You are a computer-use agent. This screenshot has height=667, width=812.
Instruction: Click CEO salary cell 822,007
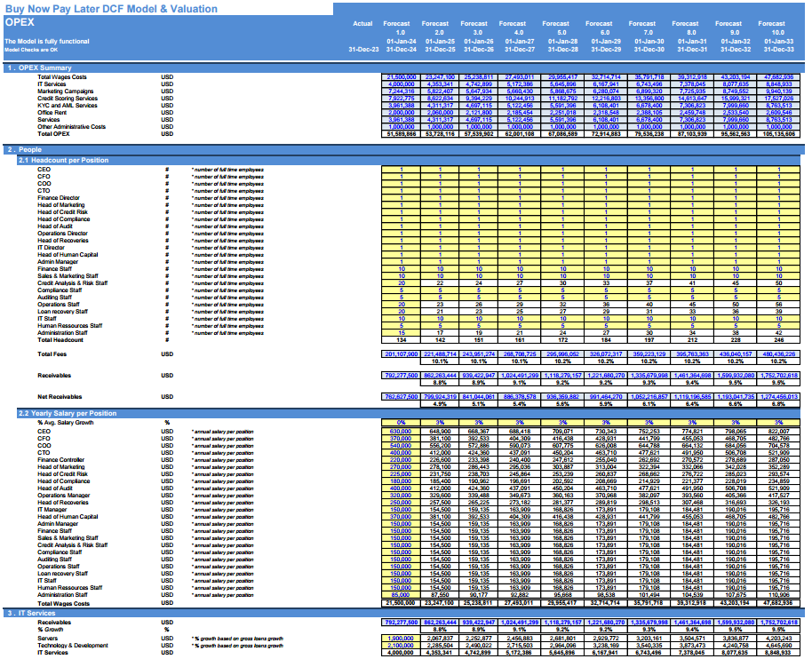click(778, 432)
